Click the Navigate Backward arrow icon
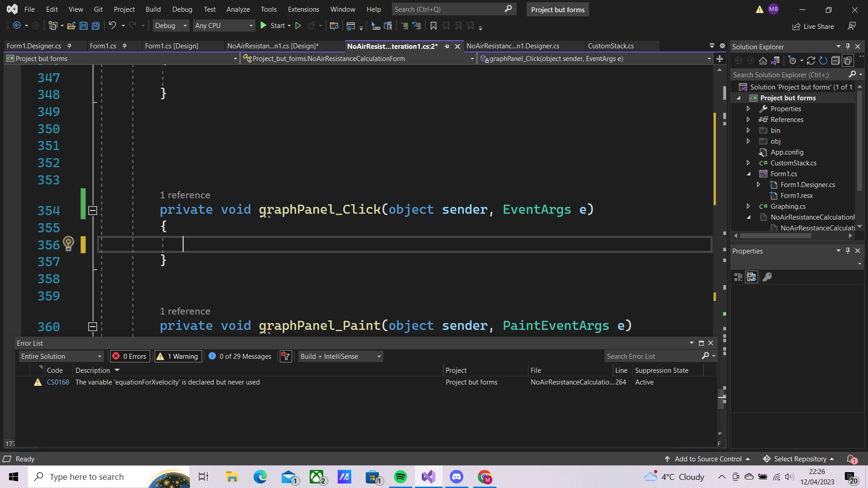 tap(17, 25)
